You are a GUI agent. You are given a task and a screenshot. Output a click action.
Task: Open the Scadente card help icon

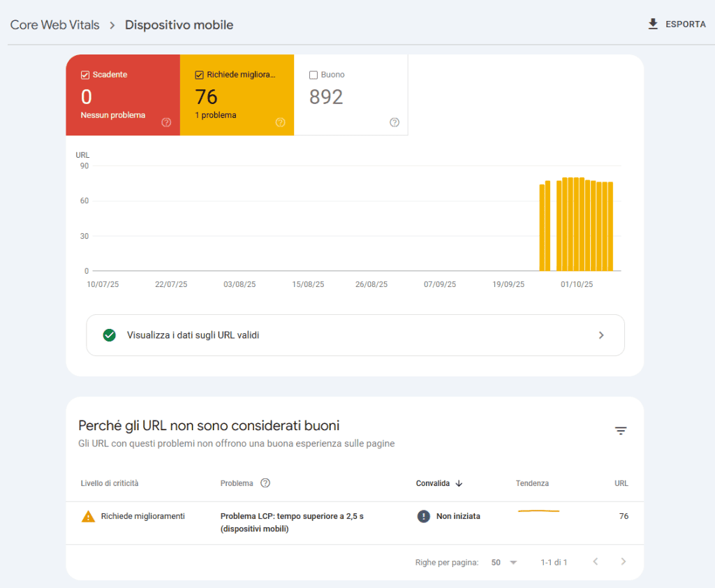tap(166, 122)
